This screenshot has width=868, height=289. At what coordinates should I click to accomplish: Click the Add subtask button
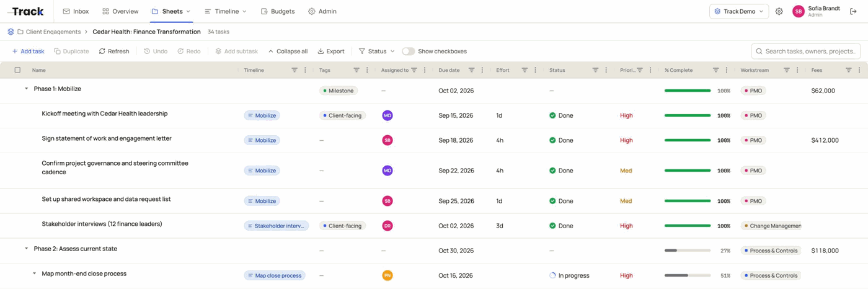pyautogui.click(x=236, y=51)
